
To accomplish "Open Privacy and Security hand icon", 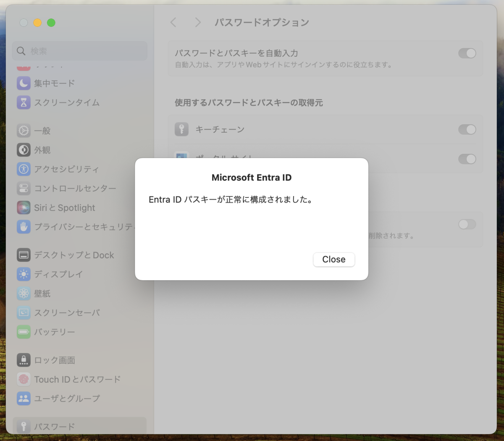I will (24, 227).
